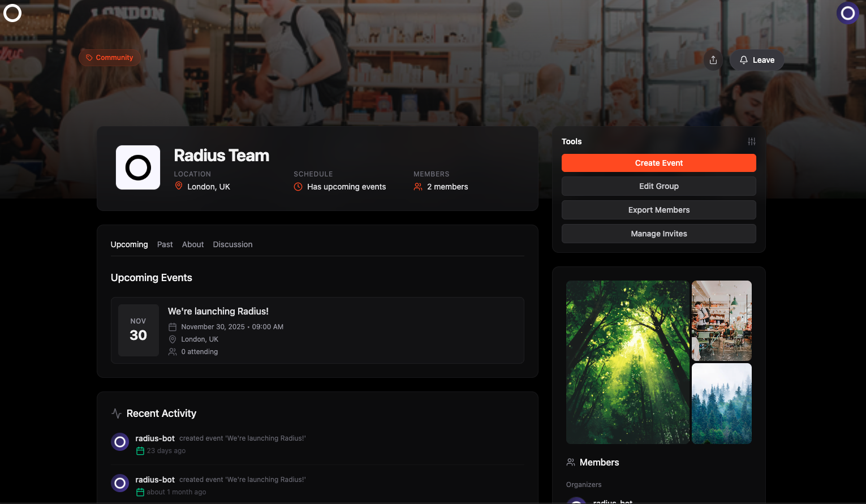Click Export Members in the Tools panel

658,210
